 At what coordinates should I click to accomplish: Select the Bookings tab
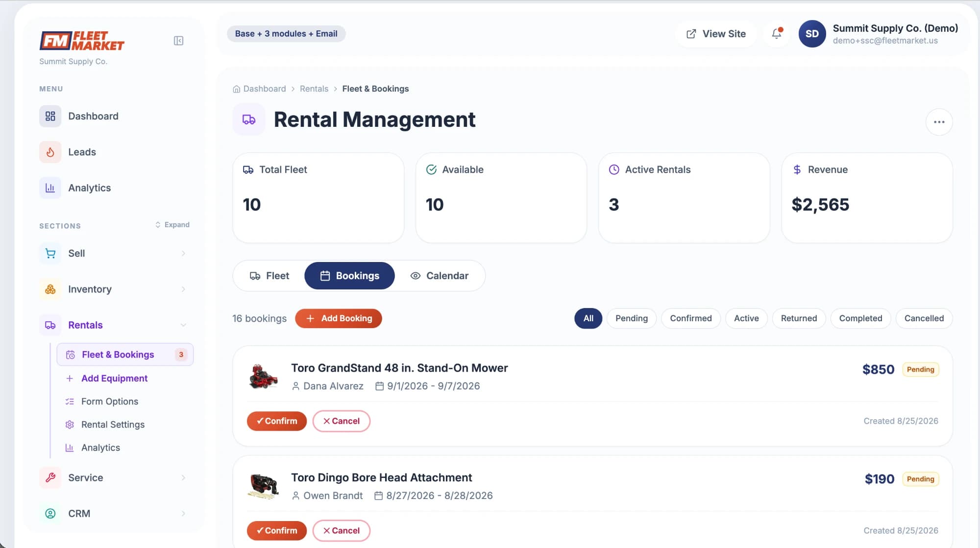coord(349,276)
